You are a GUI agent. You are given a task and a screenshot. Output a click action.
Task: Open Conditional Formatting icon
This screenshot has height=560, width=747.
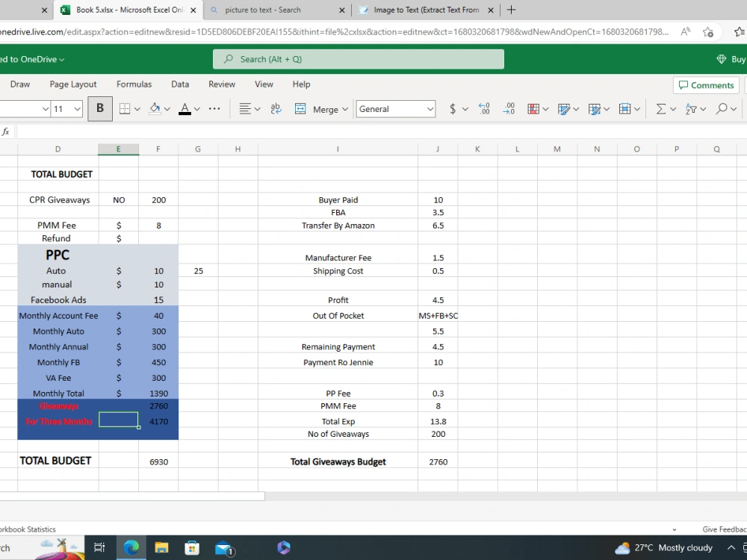pos(533,109)
